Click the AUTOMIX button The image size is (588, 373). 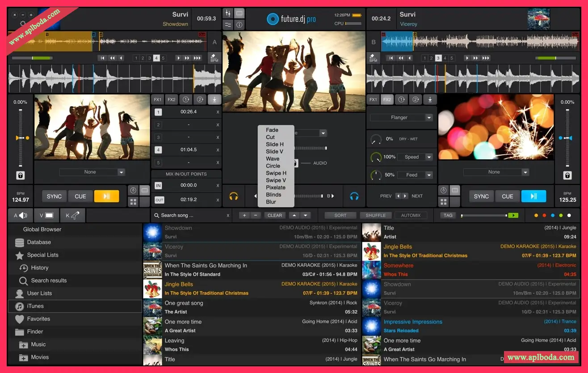click(411, 216)
